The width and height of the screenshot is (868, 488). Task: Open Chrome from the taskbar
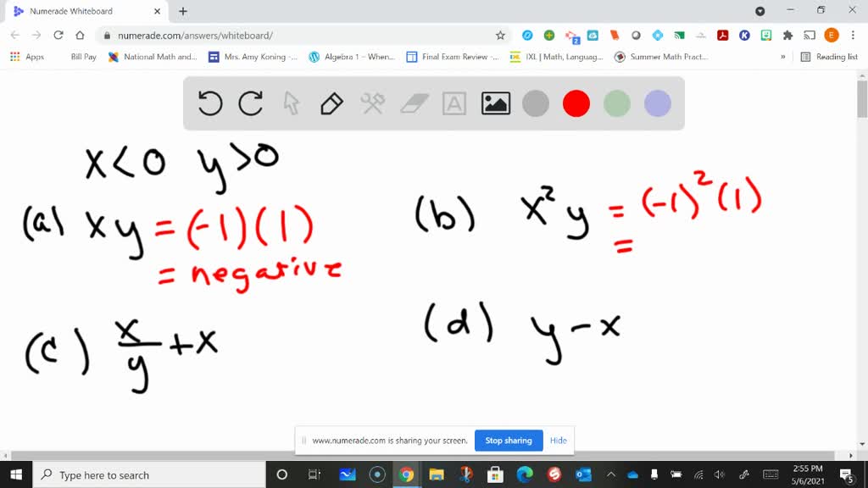click(406, 474)
